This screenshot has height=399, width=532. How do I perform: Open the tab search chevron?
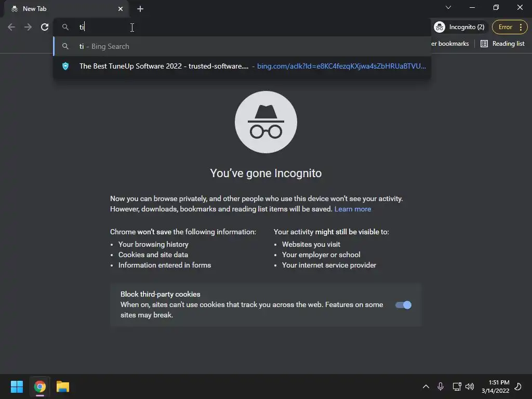(448, 7)
